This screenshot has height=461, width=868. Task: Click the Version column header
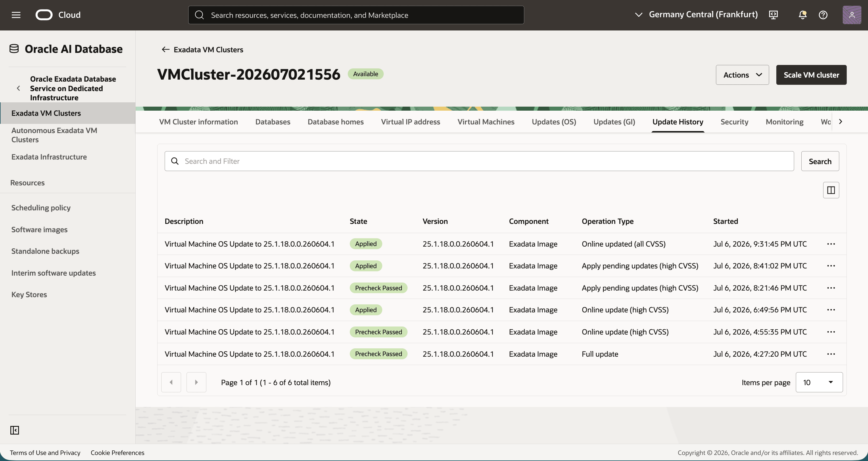tap(435, 221)
